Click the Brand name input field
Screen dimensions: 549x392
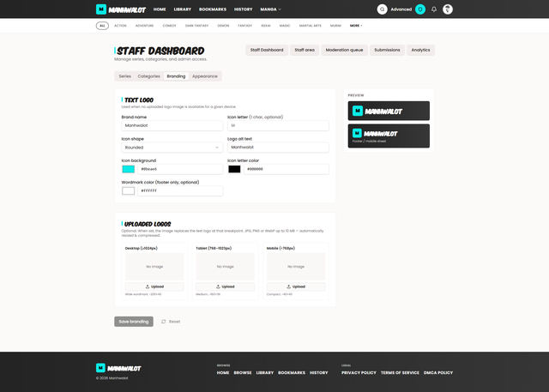[x=172, y=125]
